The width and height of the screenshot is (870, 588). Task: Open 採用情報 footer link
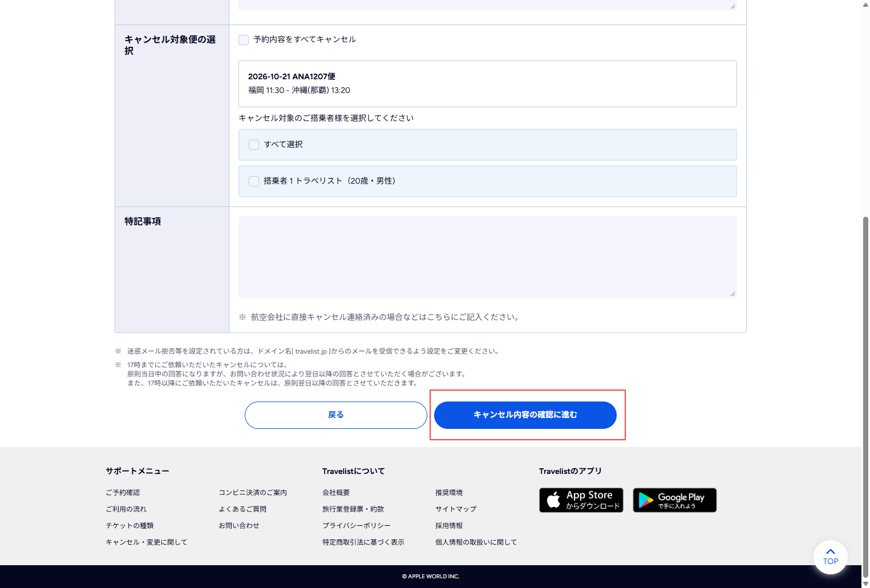(x=449, y=526)
